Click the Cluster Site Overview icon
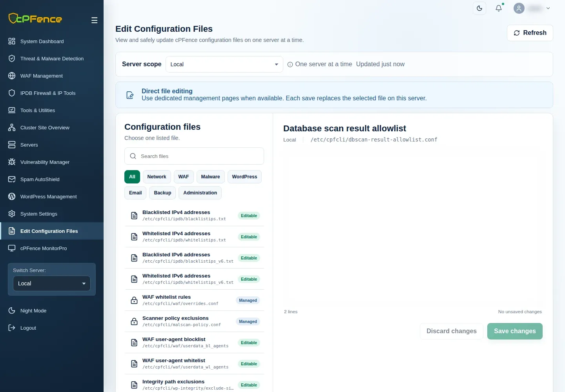Image resolution: width=565 pixels, height=392 pixels. [x=12, y=127]
